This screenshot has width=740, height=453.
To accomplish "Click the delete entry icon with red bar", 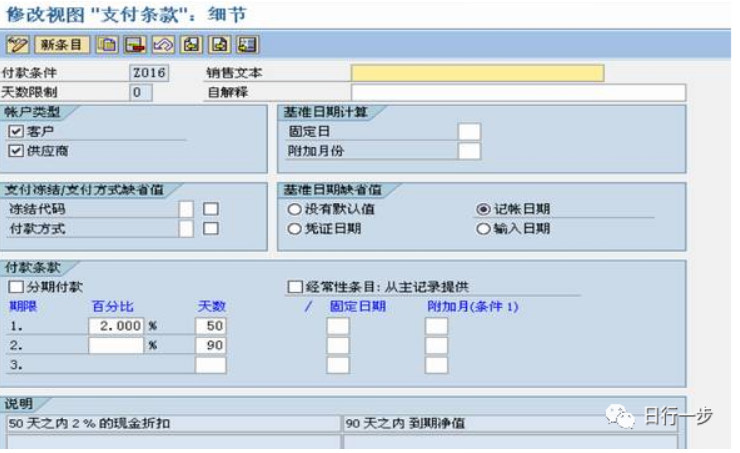I will click(135, 45).
